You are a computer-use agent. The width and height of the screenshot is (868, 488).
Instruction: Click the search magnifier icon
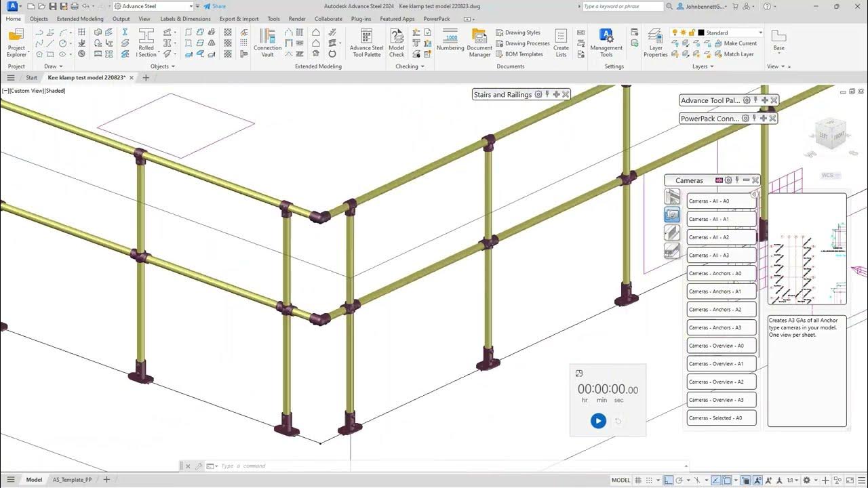point(671,6)
